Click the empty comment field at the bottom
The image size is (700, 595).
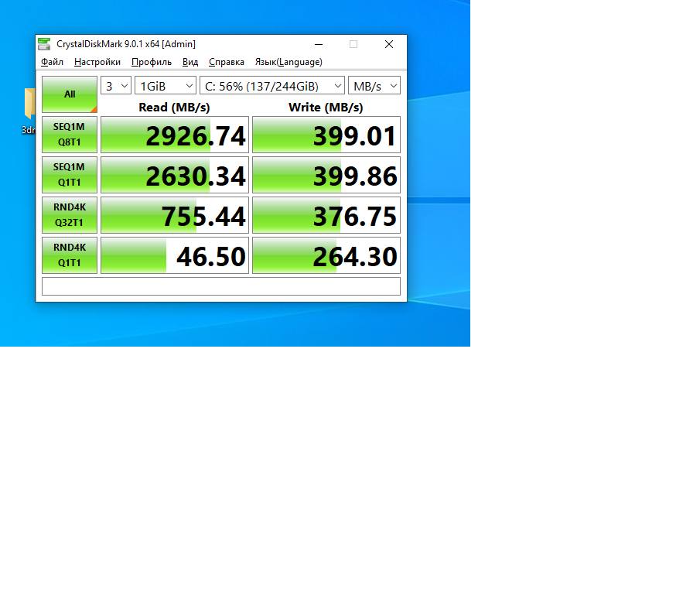[x=221, y=286]
